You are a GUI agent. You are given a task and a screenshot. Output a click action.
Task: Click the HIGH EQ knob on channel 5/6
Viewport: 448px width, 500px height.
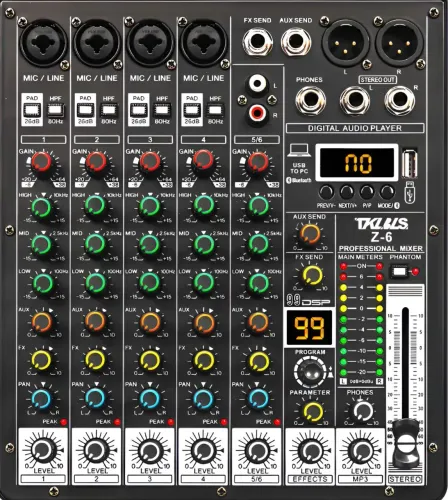(x=258, y=207)
